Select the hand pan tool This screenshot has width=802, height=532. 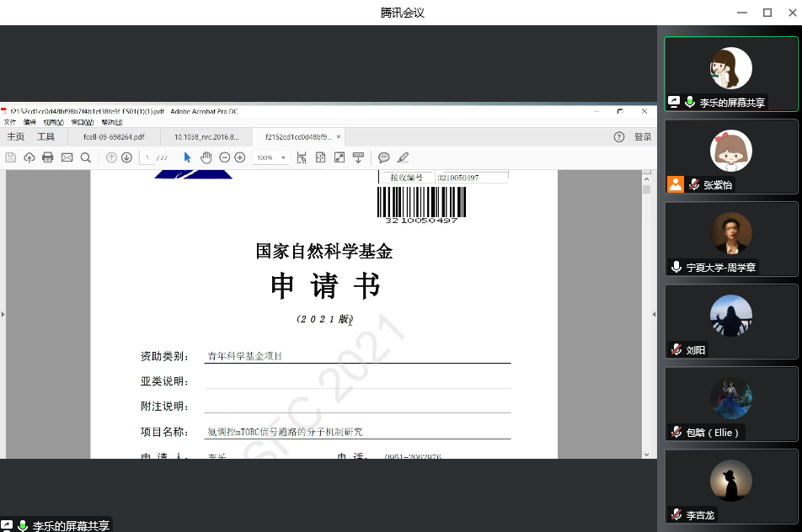click(206, 157)
